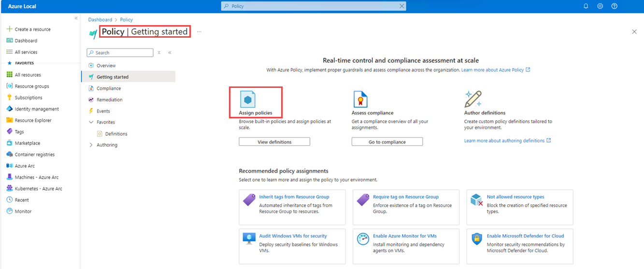Viewport: 644px width, 269px height.
Task: Open the Remediation menu item
Action: click(109, 99)
